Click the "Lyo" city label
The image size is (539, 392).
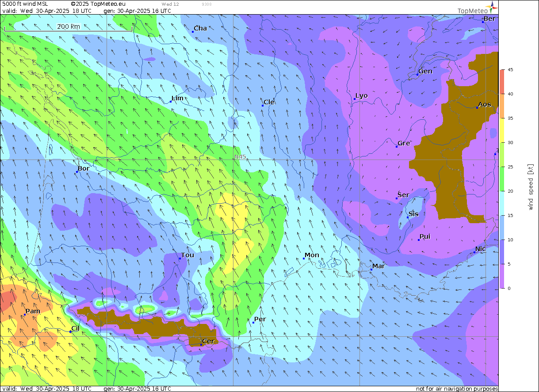tap(362, 95)
